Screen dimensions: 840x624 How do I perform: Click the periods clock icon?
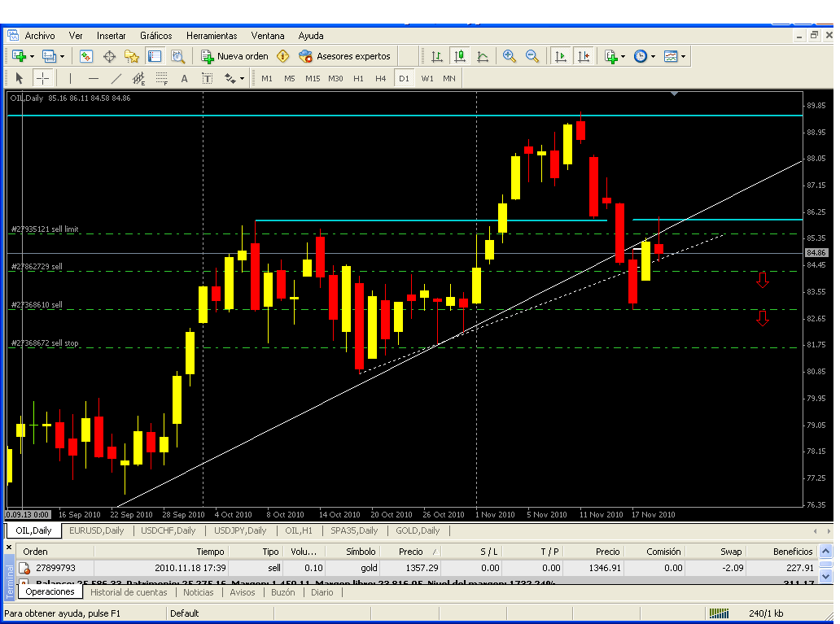pos(641,56)
